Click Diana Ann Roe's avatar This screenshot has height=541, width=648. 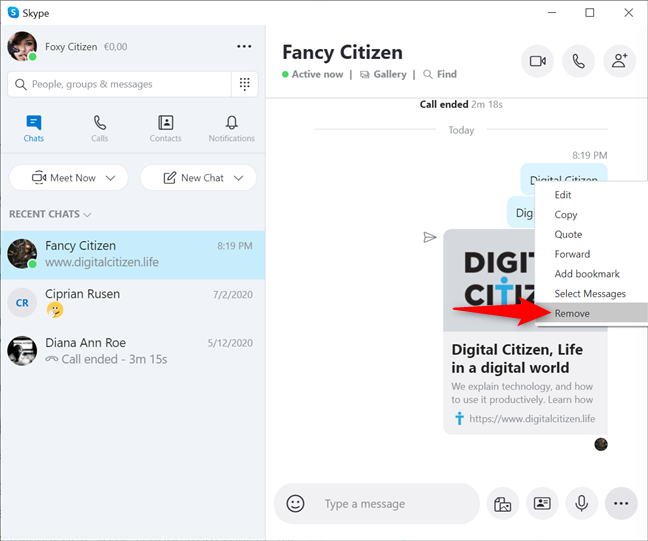click(22, 351)
